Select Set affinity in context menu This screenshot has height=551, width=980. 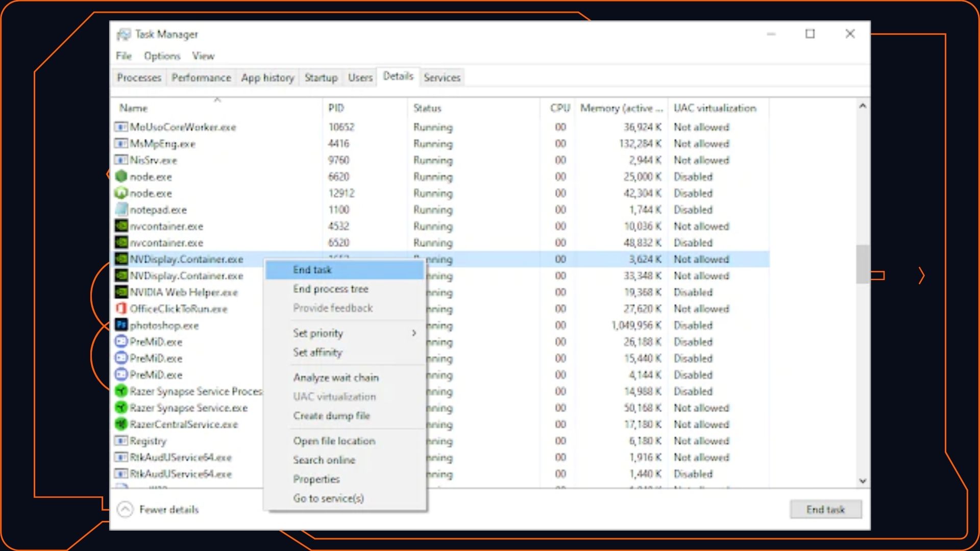(x=346, y=352)
